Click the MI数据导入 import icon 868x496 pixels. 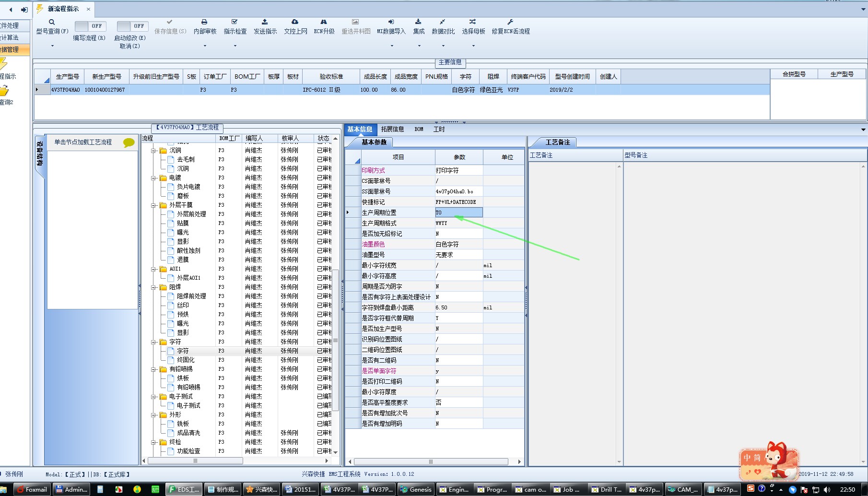pos(391,22)
